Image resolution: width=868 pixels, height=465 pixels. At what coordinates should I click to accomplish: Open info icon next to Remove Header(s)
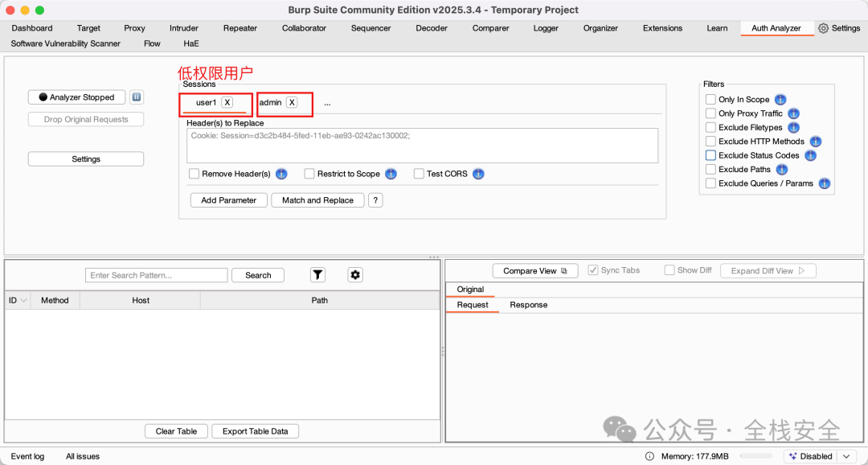[281, 174]
